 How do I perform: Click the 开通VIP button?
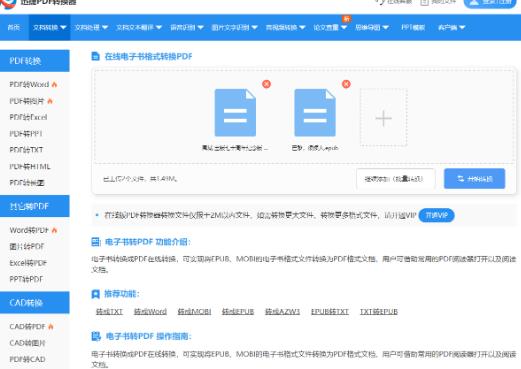tap(436, 215)
